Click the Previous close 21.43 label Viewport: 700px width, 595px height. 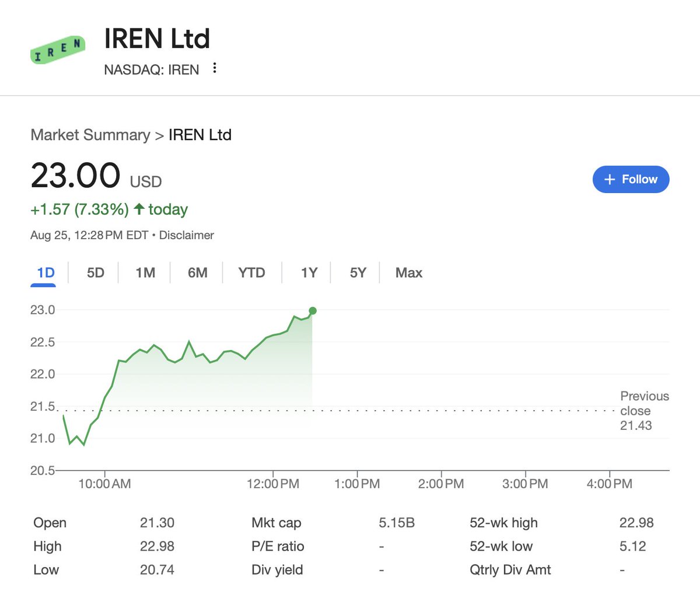tap(644, 411)
